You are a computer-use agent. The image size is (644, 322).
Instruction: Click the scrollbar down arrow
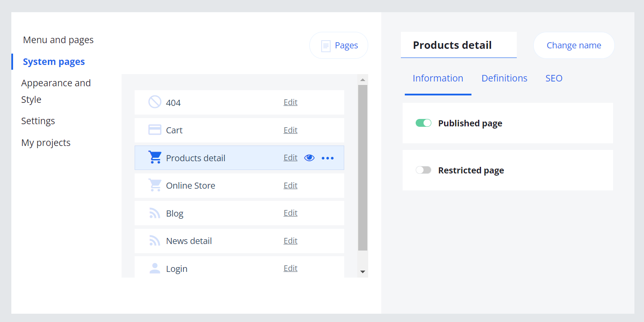click(x=363, y=272)
